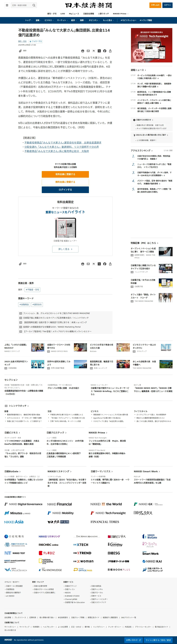
Task: Select the #金融商品 keyword tag
Action: tap(24, 304)
